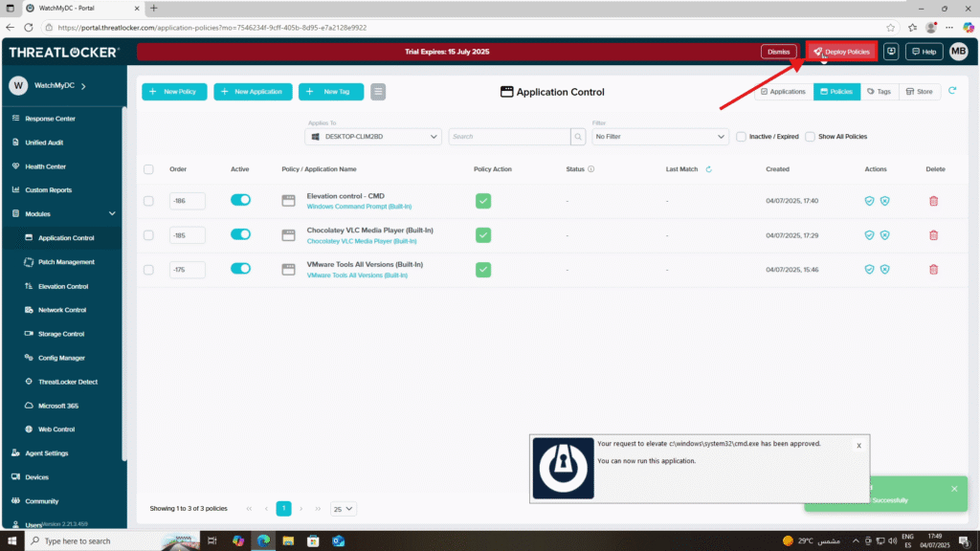Click the New Tag button
The width and height of the screenshot is (980, 551).
[330, 92]
